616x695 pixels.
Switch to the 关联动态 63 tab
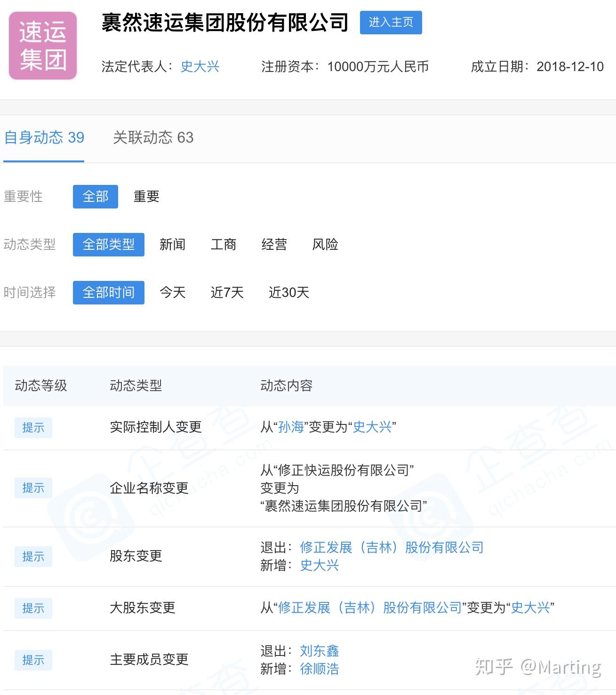[x=153, y=137]
